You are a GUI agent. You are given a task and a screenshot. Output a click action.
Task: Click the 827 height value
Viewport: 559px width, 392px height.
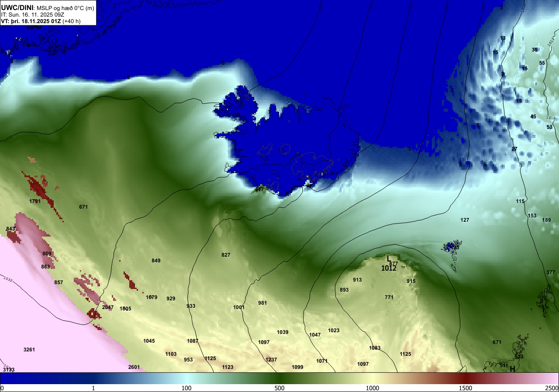tap(226, 254)
